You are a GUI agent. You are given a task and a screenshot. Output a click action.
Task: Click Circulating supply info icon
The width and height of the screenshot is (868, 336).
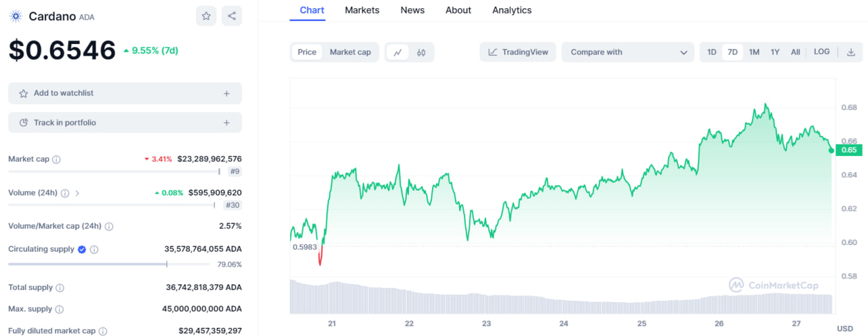[x=94, y=250]
